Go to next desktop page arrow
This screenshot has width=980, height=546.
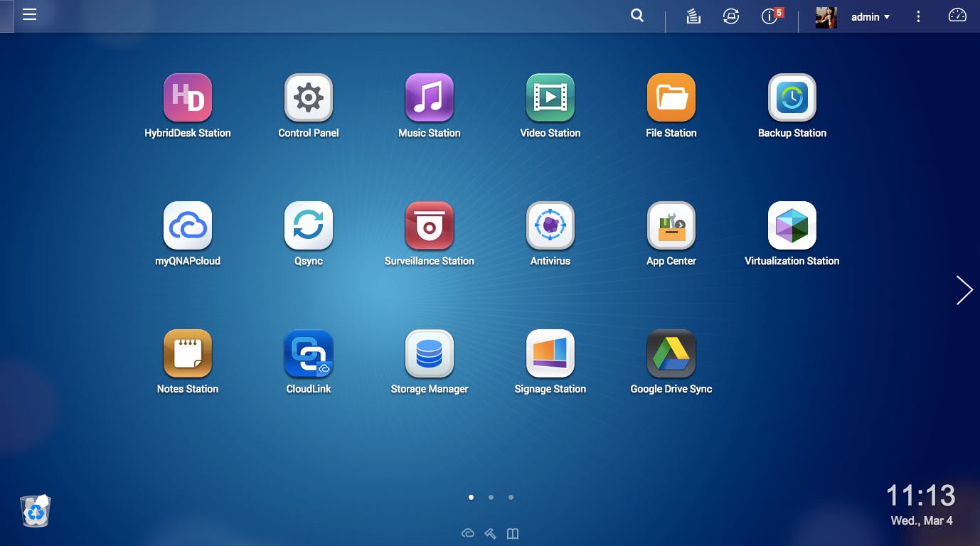pyautogui.click(x=964, y=290)
